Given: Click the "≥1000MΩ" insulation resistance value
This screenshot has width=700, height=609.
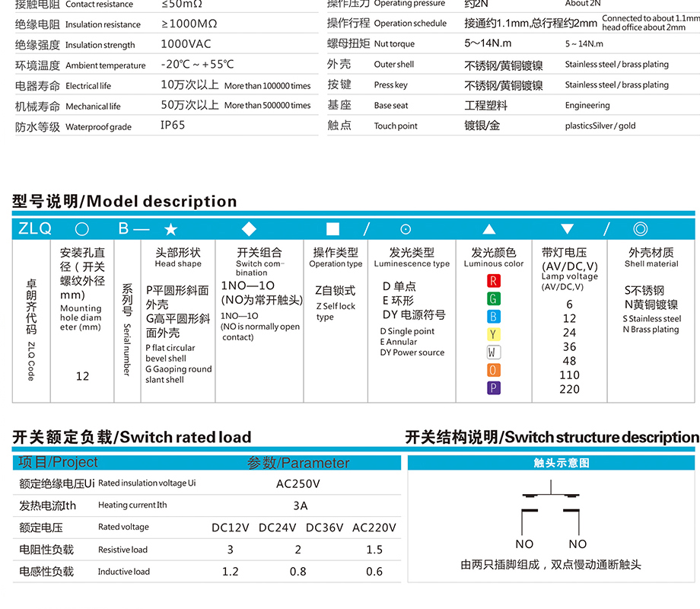Looking at the screenshot, I should [x=189, y=24].
